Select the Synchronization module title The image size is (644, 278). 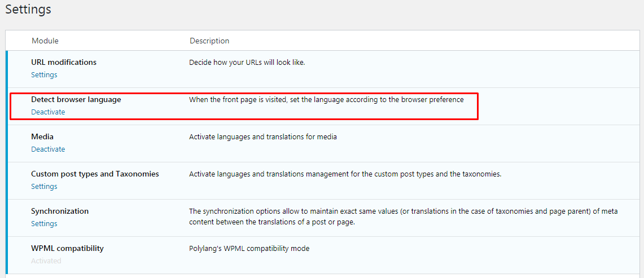(x=60, y=211)
